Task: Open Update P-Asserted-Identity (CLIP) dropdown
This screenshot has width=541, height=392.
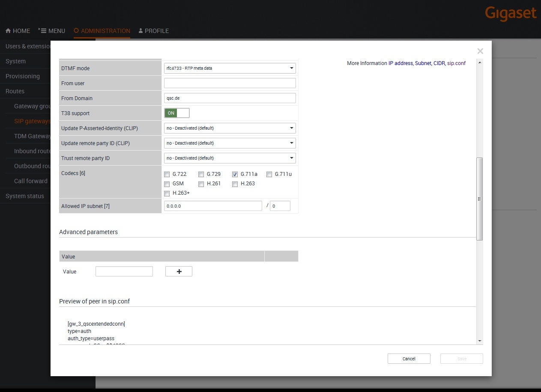Action: [230, 128]
